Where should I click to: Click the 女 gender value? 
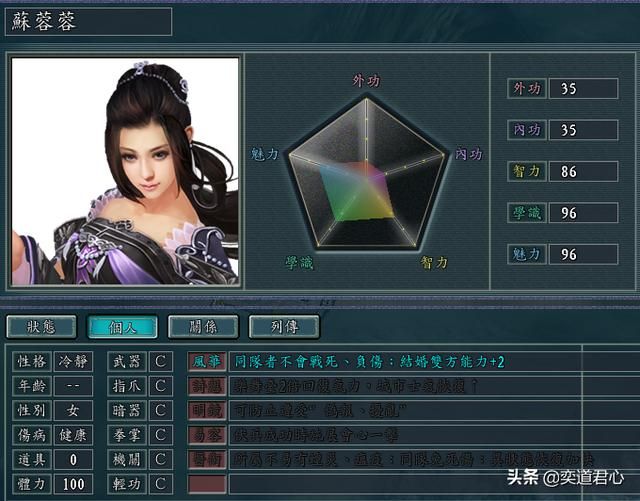point(73,410)
